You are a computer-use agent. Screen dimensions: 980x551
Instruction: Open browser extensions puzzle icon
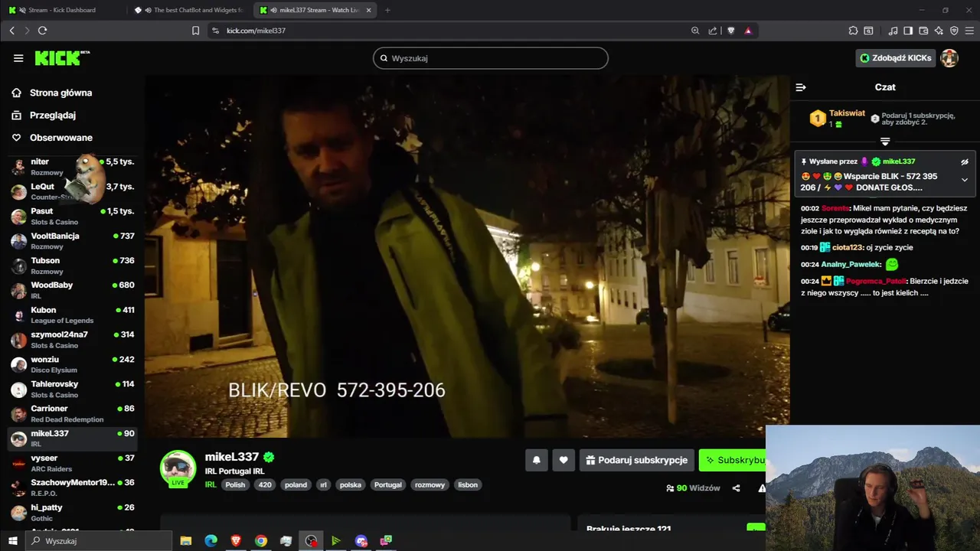pos(853,31)
